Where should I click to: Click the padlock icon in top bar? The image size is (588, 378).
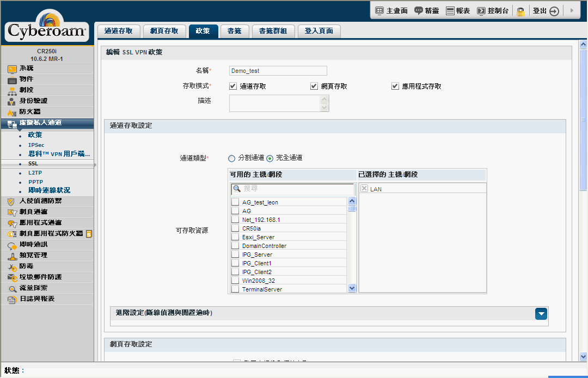click(520, 11)
